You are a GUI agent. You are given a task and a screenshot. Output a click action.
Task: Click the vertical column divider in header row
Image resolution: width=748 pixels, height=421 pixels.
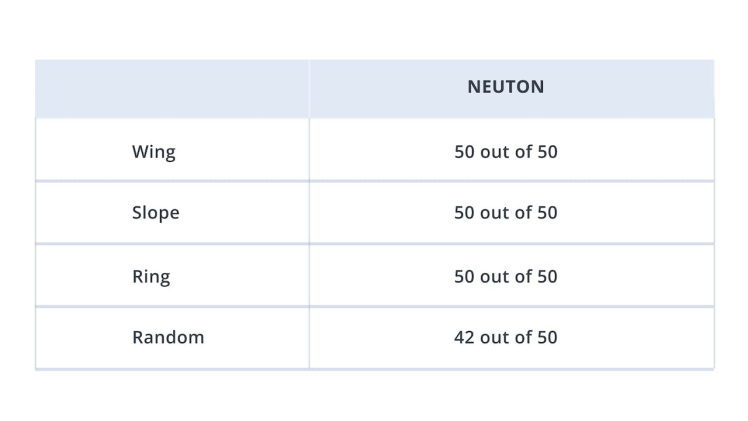pyautogui.click(x=309, y=88)
